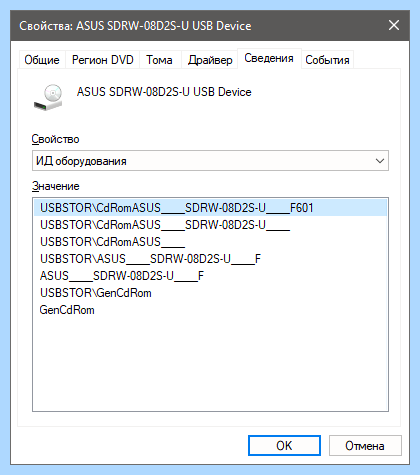
Task: Confirm with the OK button
Action: point(284,445)
